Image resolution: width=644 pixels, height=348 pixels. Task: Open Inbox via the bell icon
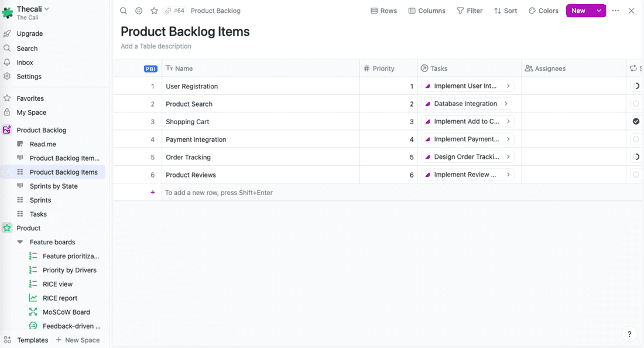[x=7, y=62]
